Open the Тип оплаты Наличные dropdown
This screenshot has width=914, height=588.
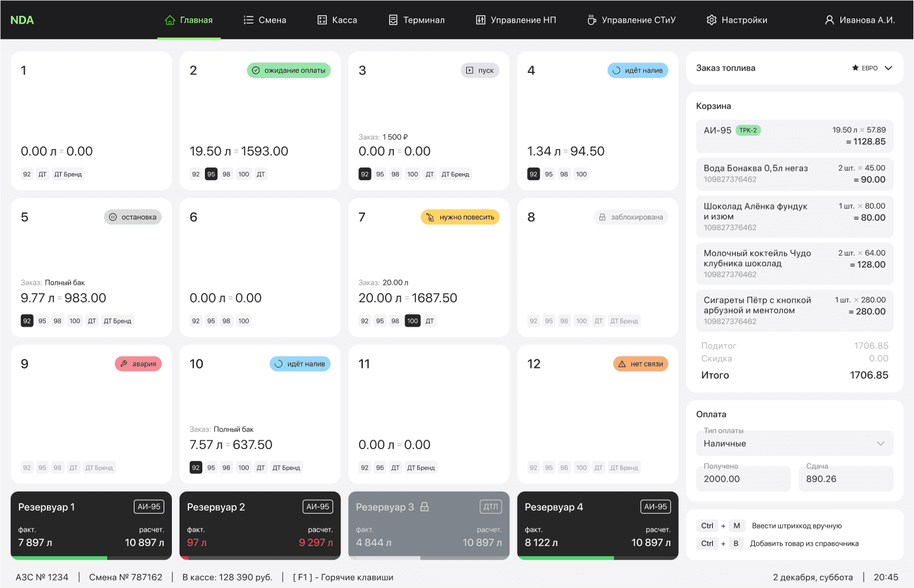pyautogui.click(x=795, y=443)
